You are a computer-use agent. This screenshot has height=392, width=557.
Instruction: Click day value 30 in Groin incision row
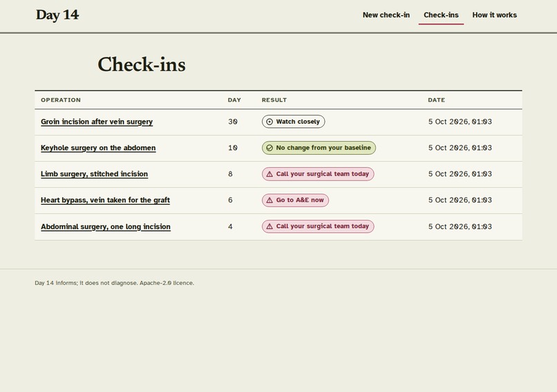[233, 122]
